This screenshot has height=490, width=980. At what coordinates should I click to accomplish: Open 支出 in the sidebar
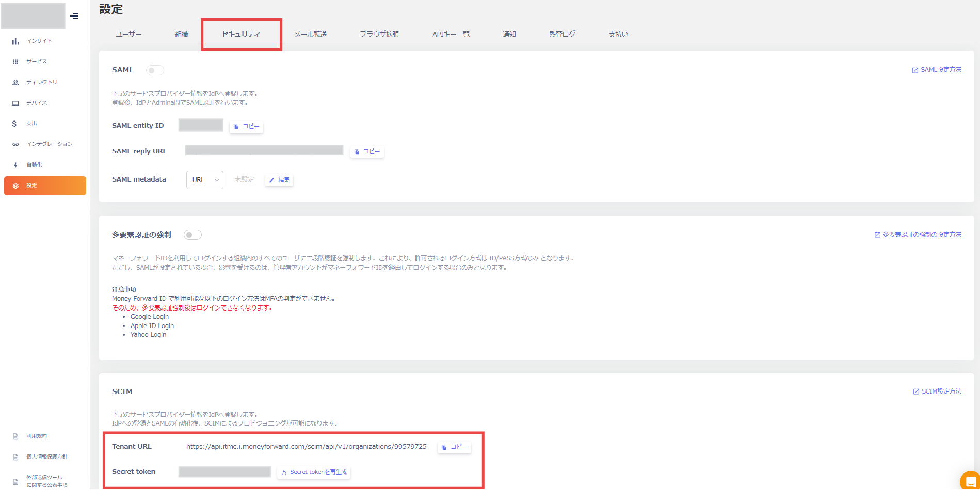coord(31,124)
